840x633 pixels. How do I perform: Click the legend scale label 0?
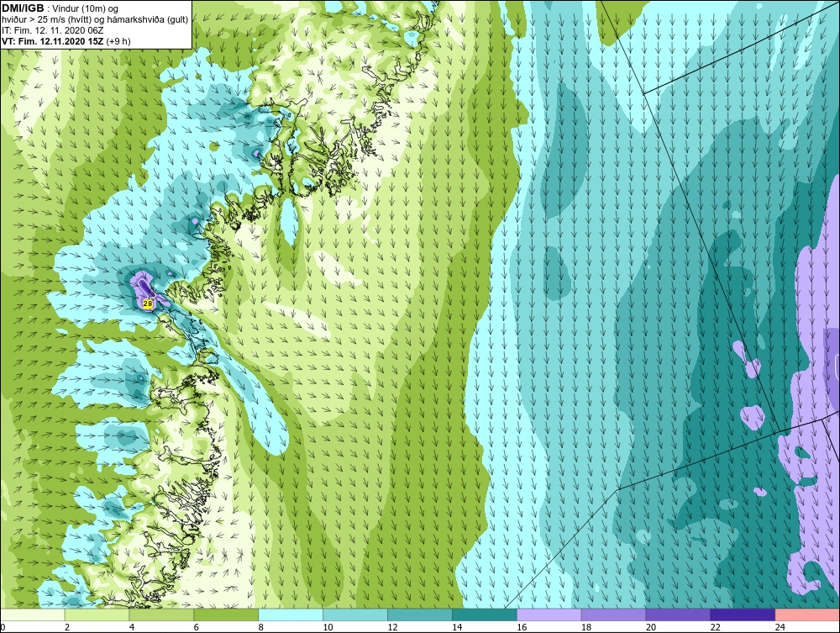(x=3, y=627)
